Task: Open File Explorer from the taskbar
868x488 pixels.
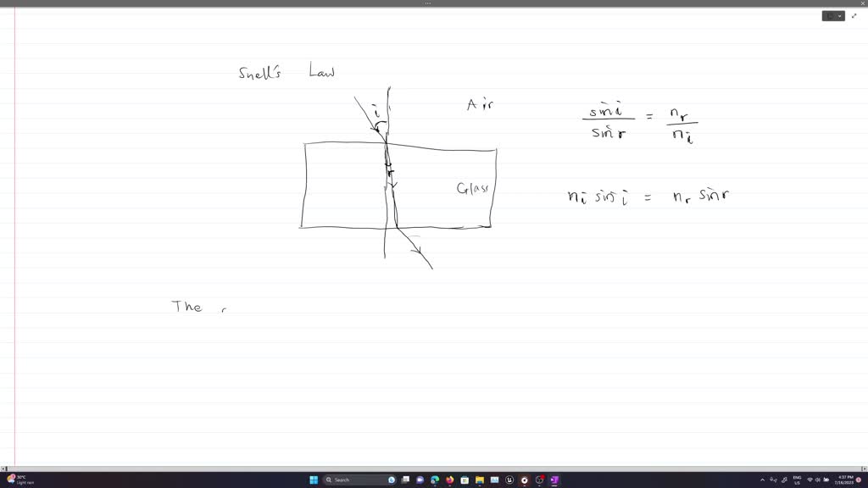Action: [x=478, y=480]
